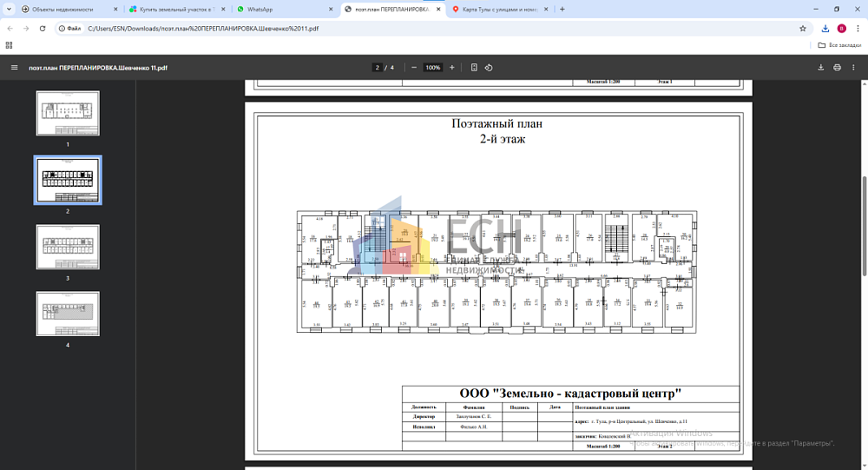This screenshot has width=868, height=470.
Task: Click the vertical scrollbar of the document
Action: pyautogui.click(x=865, y=226)
